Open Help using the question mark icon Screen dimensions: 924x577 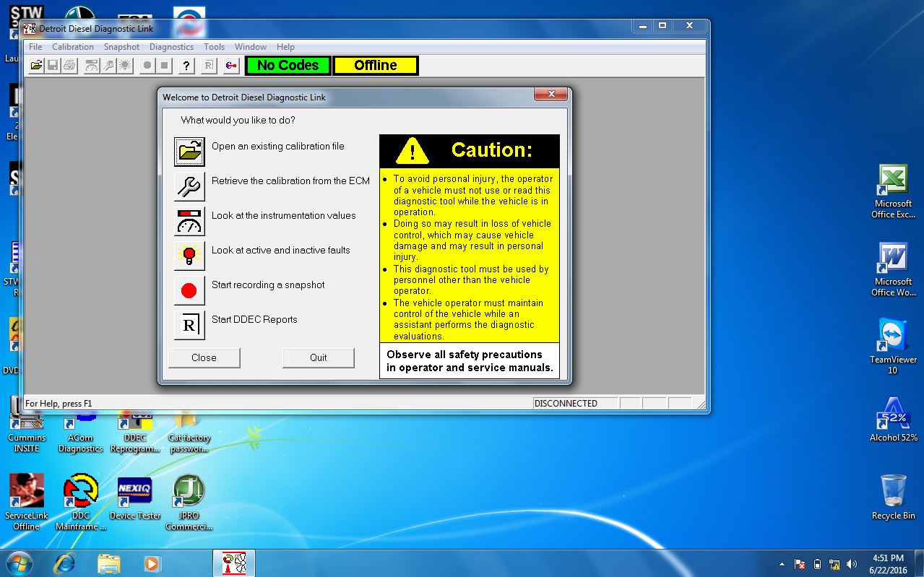point(186,65)
